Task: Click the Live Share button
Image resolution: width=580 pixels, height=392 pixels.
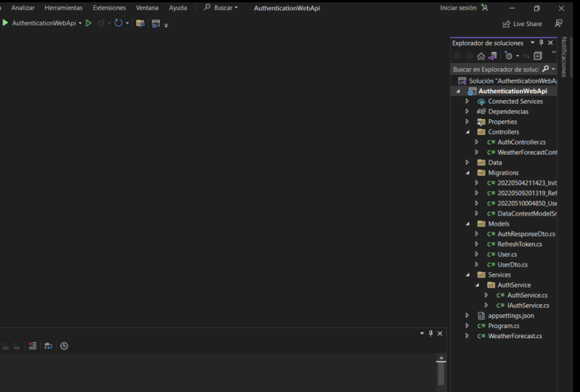Action: point(523,24)
